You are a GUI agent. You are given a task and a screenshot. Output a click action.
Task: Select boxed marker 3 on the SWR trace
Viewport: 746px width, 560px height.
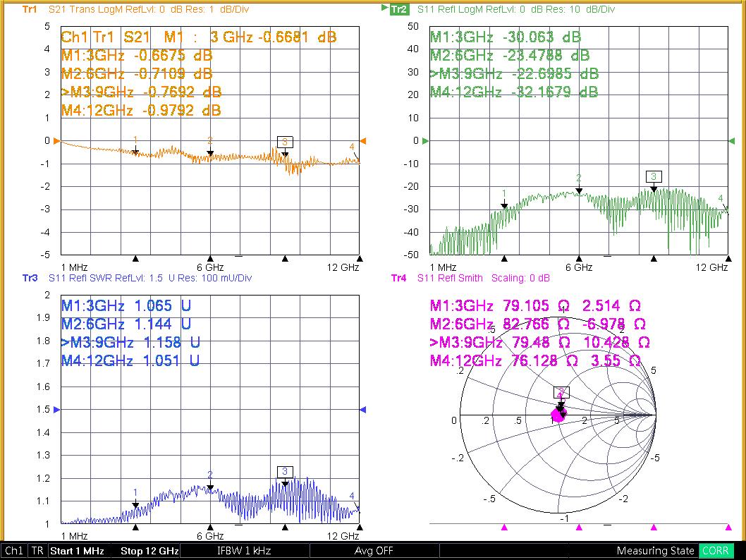coord(285,472)
